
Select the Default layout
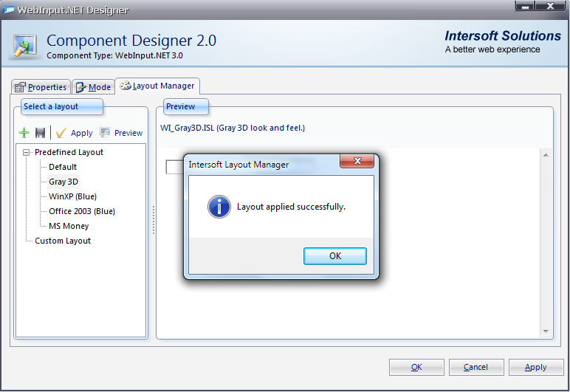[x=63, y=167]
